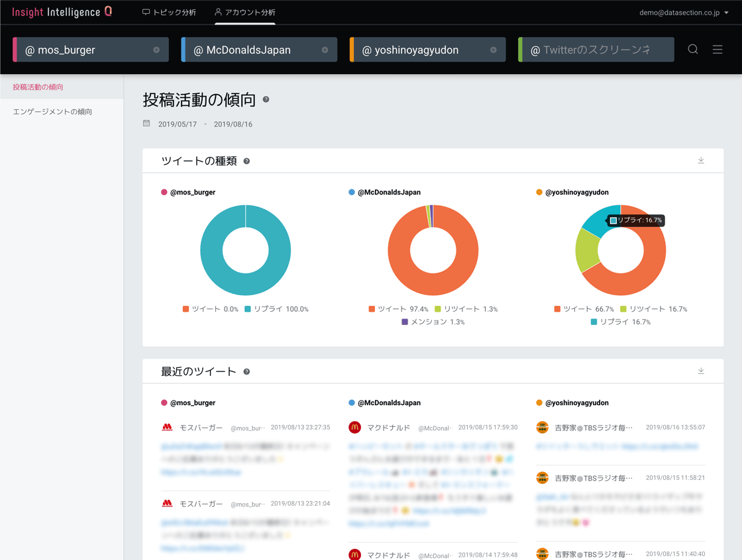The height and width of the screenshot is (560, 742).
Task: Click the McDonald's avatar on 08/14 17:59:48 tweet
Action: [355, 554]
